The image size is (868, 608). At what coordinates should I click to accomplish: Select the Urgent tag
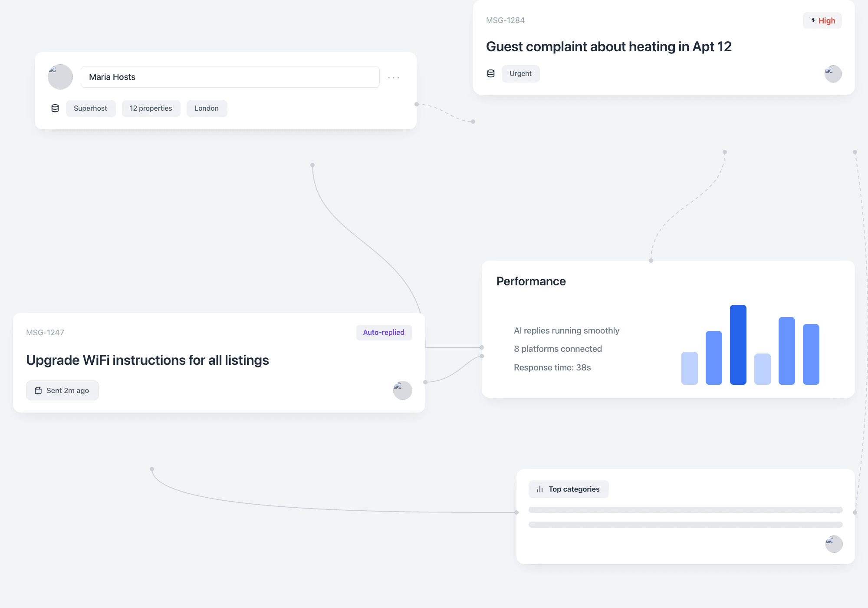tap(520, 73)
